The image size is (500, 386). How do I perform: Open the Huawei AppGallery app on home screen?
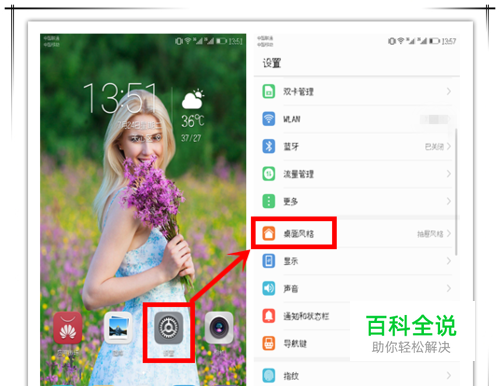coord(68,328)
